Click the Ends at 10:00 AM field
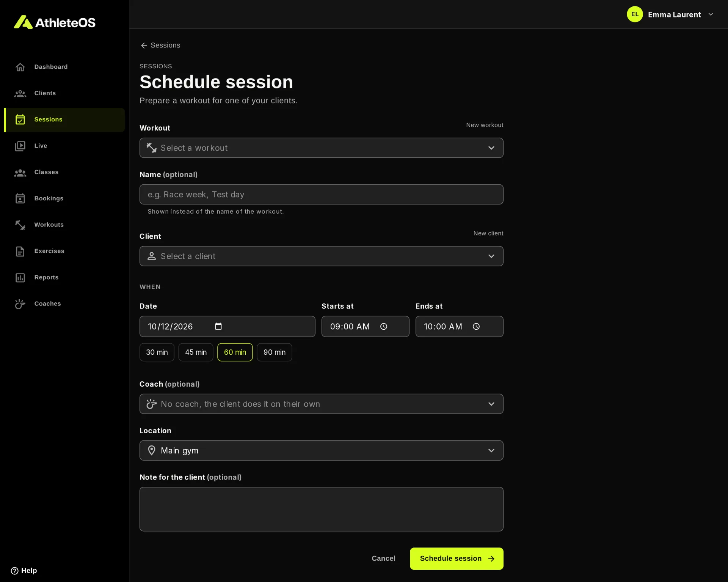This screenshot has width=728, height=582. click(460, 326)
